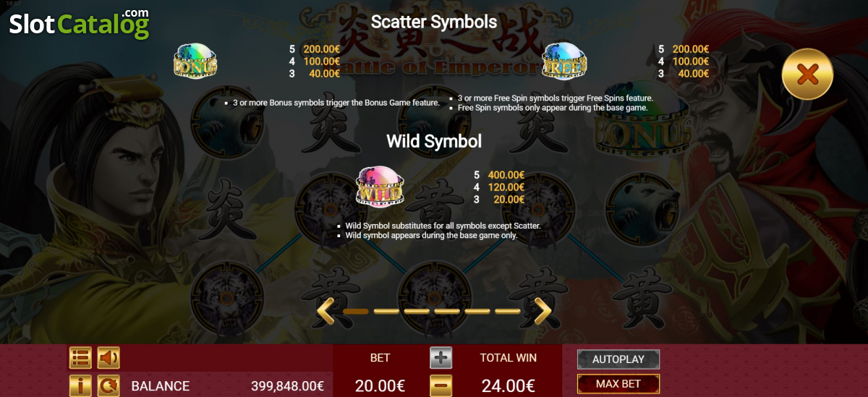Viewport: 868px width, 397px height.
Task: Select the last page indicator dash
Action: (508, 312)
